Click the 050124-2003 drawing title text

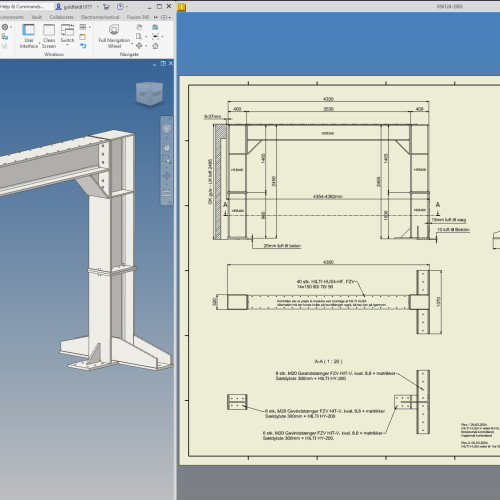449,6
